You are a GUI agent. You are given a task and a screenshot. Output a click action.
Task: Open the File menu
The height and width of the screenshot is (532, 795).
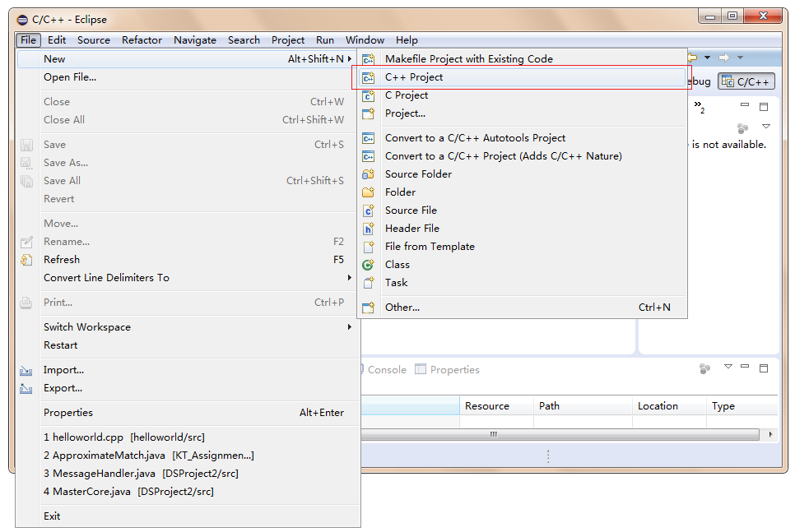[x=28, y=40]
